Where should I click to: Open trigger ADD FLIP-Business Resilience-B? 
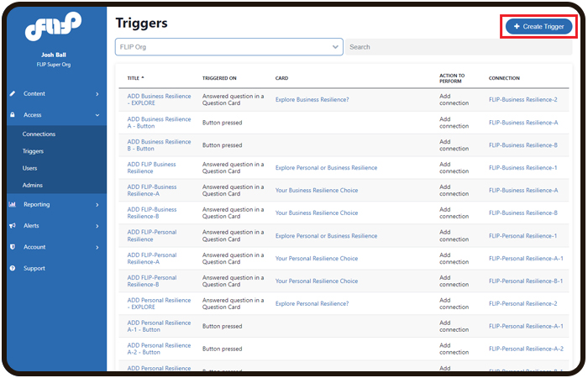(x=152, y=213)
